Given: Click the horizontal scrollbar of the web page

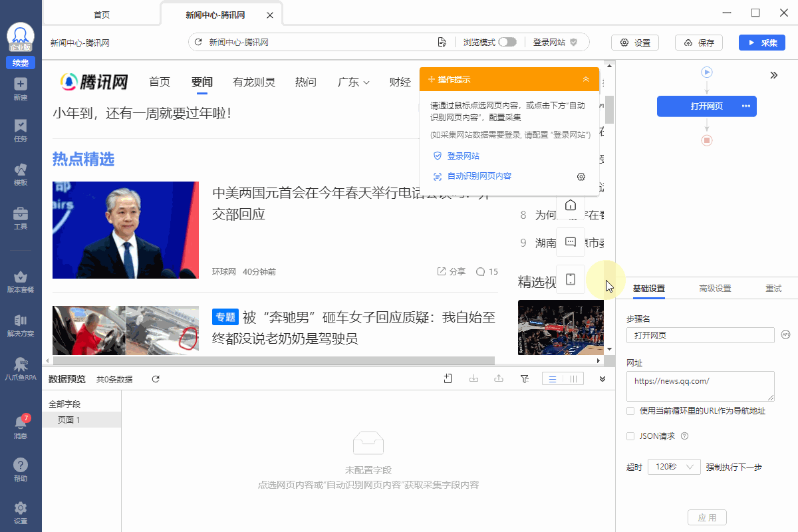Looking at the screenshot, I should [x=273, y=361].
